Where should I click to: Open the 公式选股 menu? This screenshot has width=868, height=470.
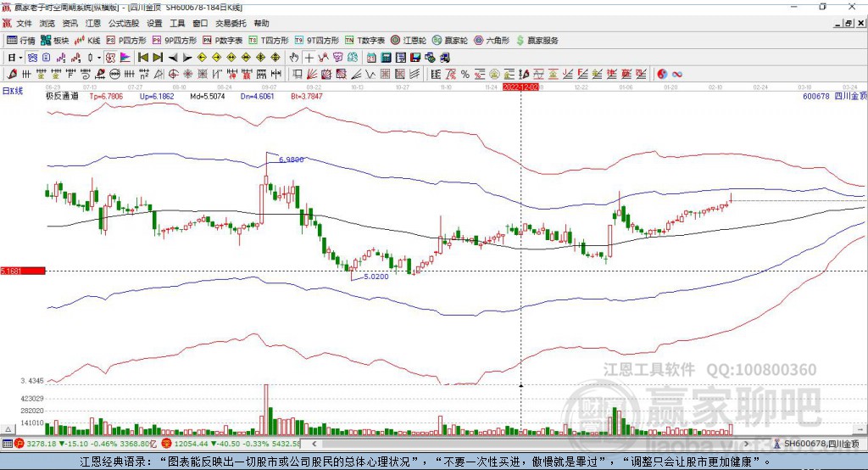(x=124, y=23)
